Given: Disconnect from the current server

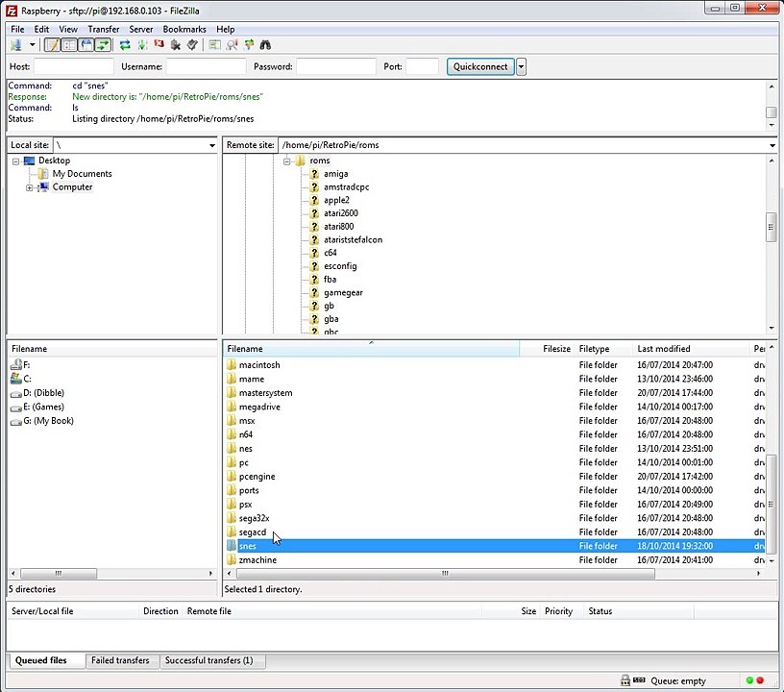Looking at the screenshot, I should pyautogui.click(x=176, y=45).
